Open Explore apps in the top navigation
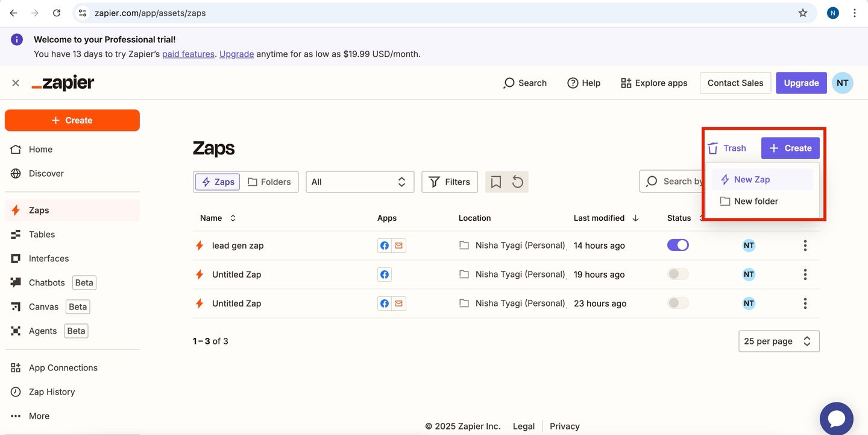This screenshot has width=868, height=435. (654, 83)
